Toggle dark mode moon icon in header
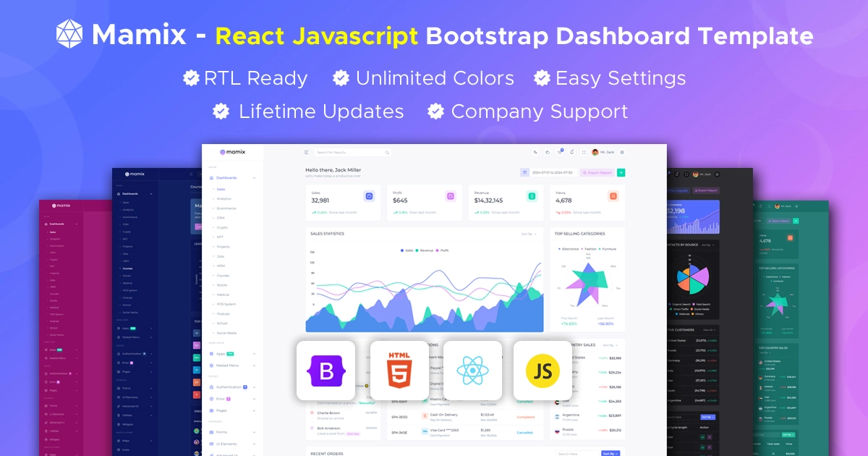868x456 pixels. (548, 152)
